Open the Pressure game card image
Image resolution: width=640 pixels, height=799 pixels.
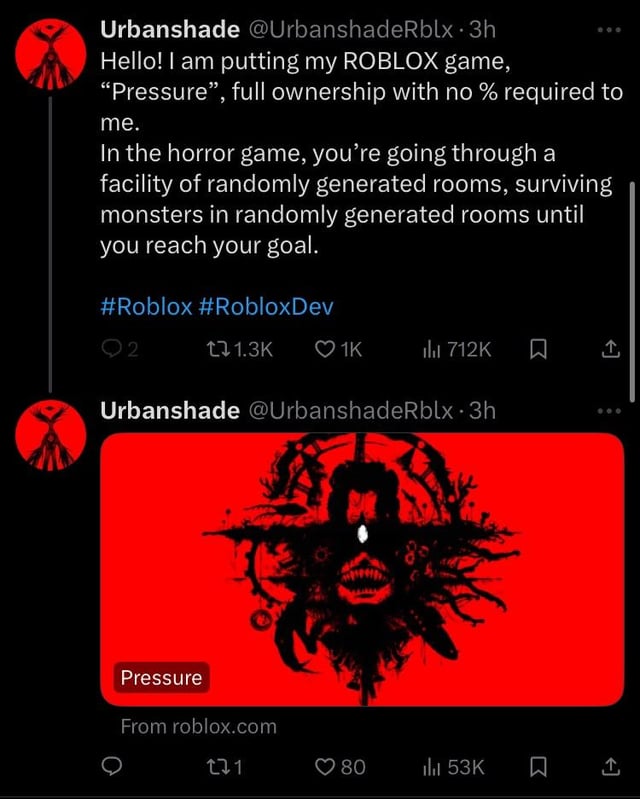pyautogui.click(x=362, y=568)
